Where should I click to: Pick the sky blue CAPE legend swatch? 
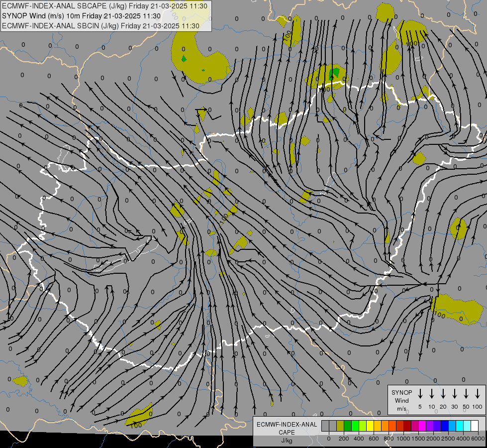453,426
